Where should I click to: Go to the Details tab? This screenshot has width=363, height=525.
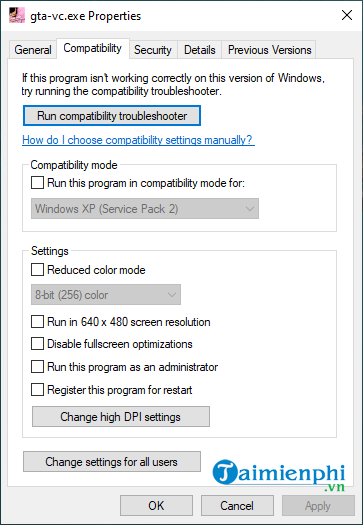pyautogui.click(x=200, y=50)
